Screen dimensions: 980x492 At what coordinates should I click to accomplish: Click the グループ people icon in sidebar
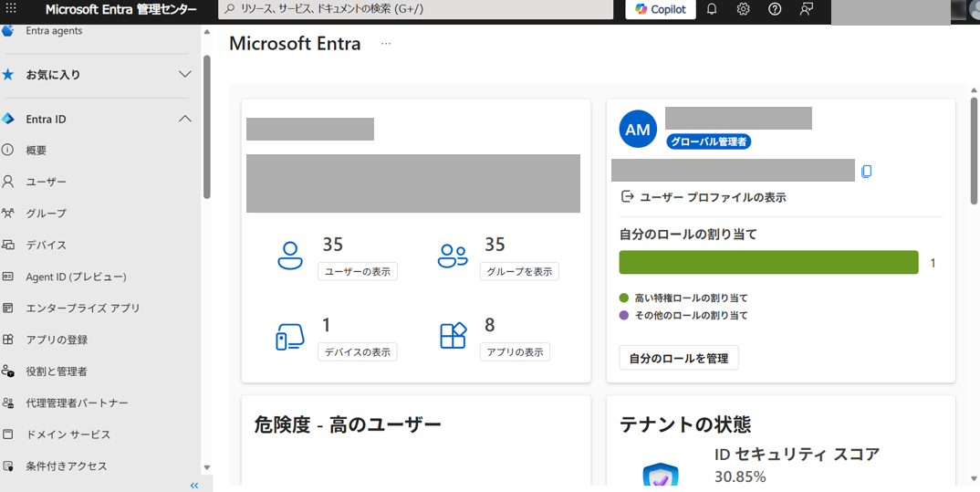(7, 214)
